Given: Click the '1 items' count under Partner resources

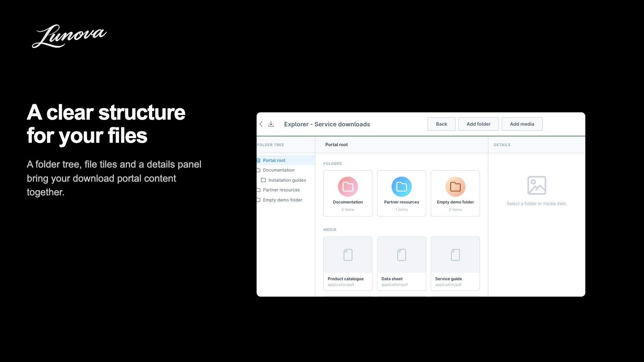Looking at the screenshot, I should pos(401,210).
